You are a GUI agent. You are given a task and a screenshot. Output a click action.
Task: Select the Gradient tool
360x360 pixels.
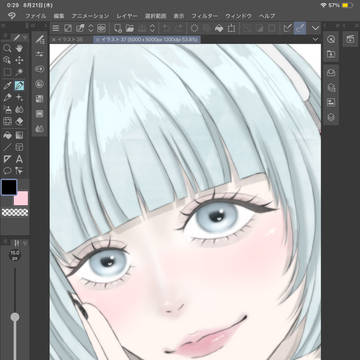click(19, 136)
